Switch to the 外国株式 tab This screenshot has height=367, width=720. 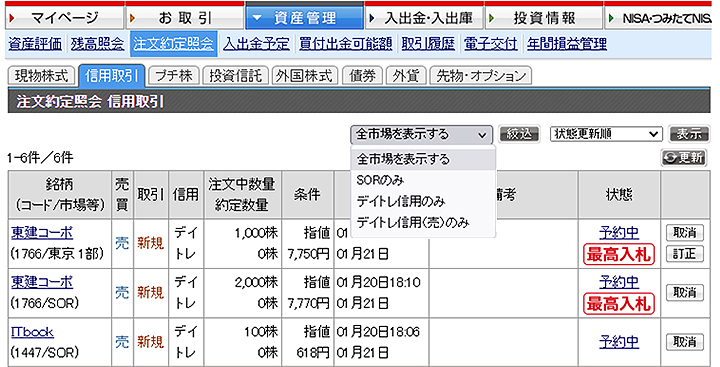[x=305, y=76]
